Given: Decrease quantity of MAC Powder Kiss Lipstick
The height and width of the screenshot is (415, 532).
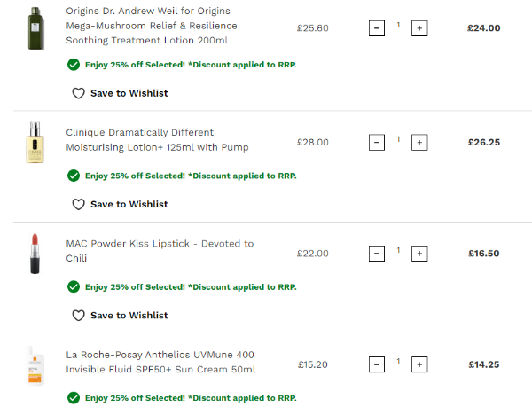Looking at the screenshot, I should [x=376, y=254].
